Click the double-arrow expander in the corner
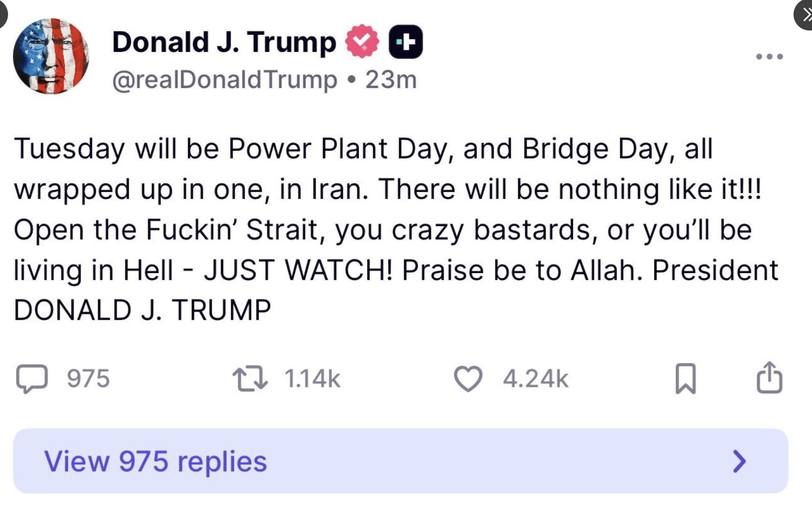The image size is (812, 513). [x=806, y=15]
